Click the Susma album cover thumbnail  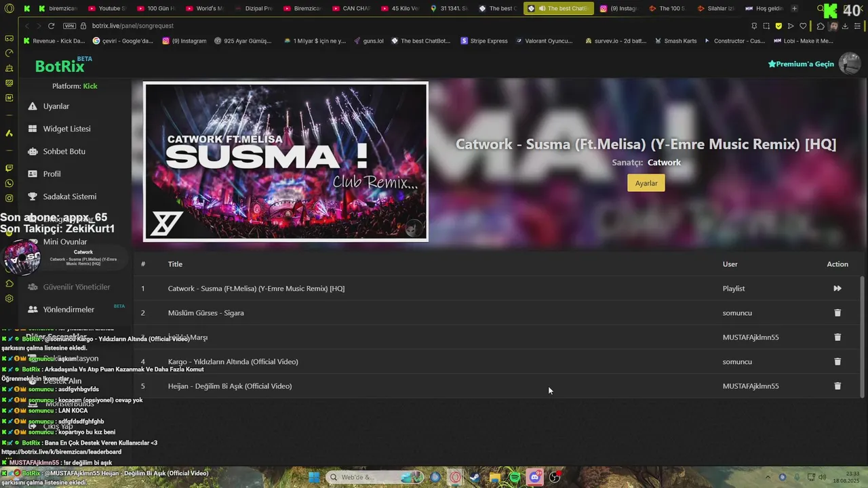285,161
